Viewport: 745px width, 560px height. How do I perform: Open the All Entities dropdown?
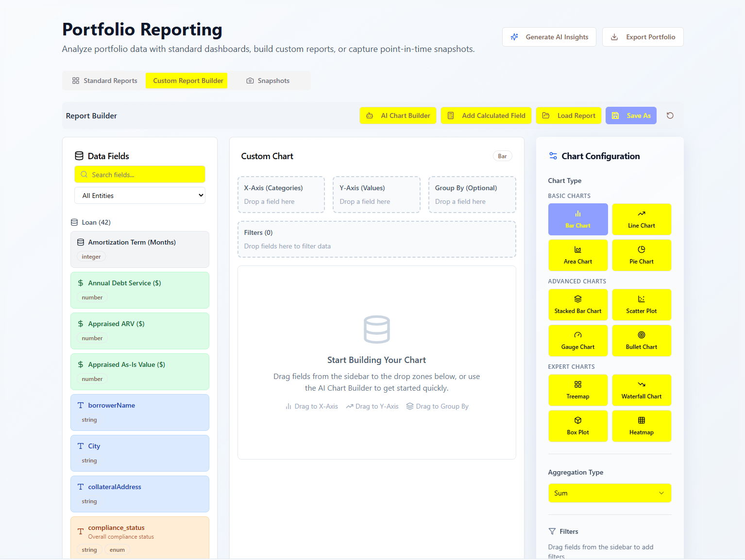tap(140, 196)
